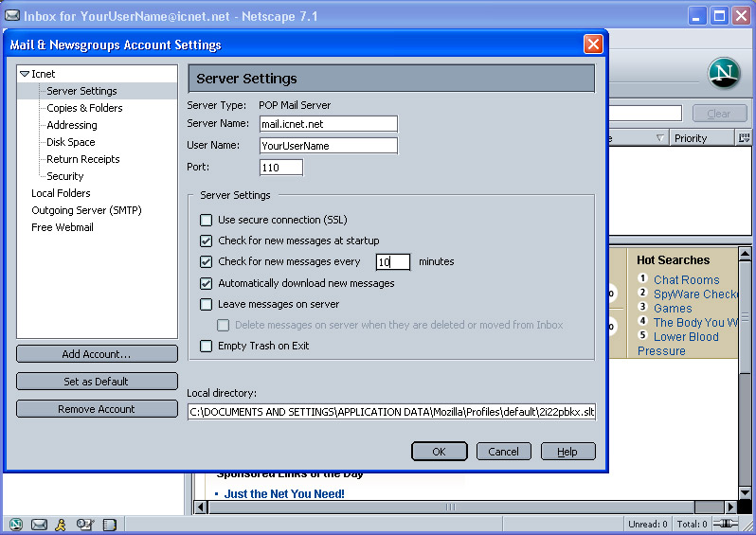756x535 pixels.
Task: Click the online/offline connection plug icon
Action: point(726,524)
